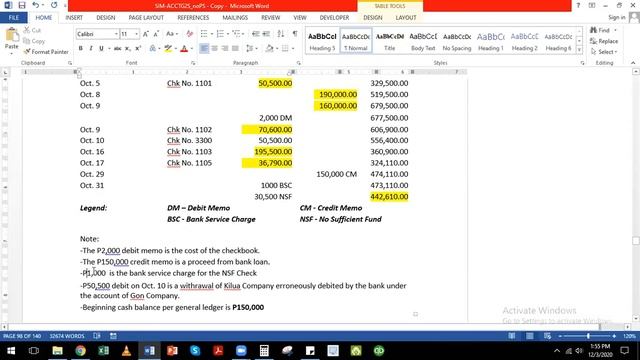
Task: Open the MAILINGS tab
Action: 235,18
